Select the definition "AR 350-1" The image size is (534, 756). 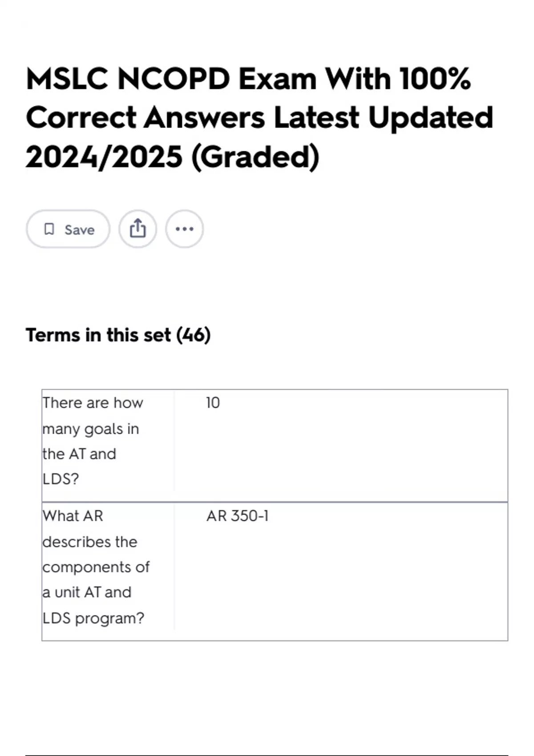[237, 516]
